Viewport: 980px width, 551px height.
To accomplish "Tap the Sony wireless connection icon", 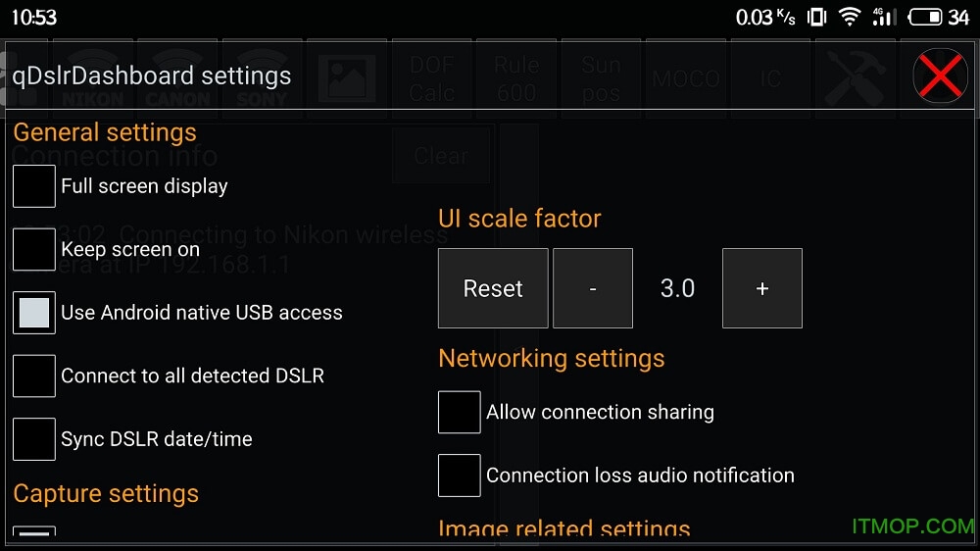I will [x=262, y=76].
